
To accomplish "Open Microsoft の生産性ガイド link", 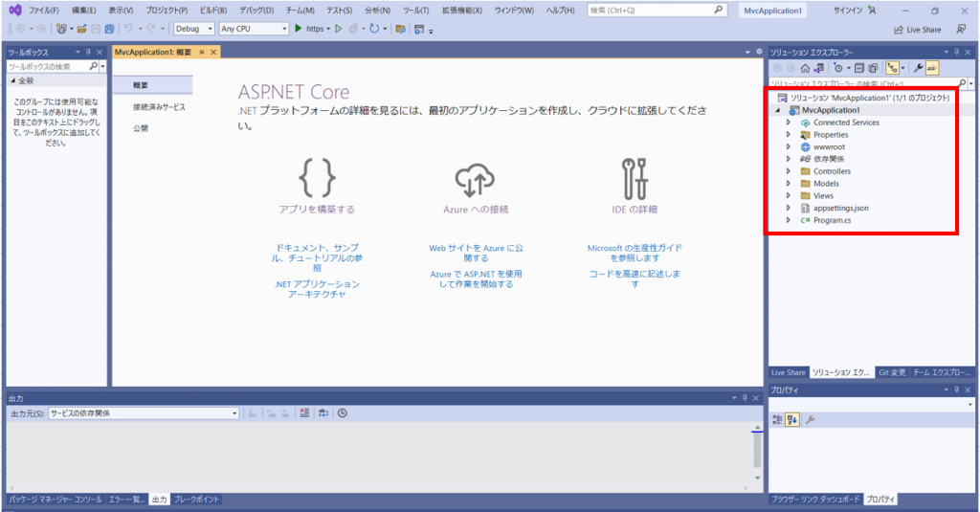I will point(635,254).
